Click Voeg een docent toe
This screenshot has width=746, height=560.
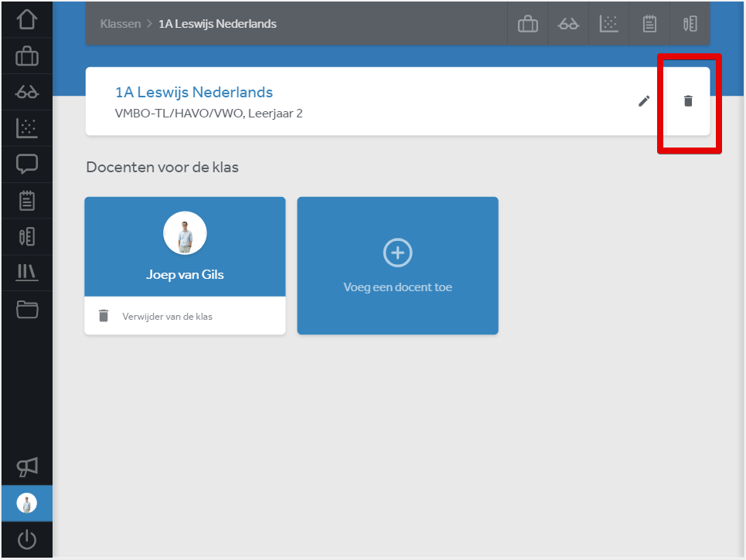(x=398, y=287)
